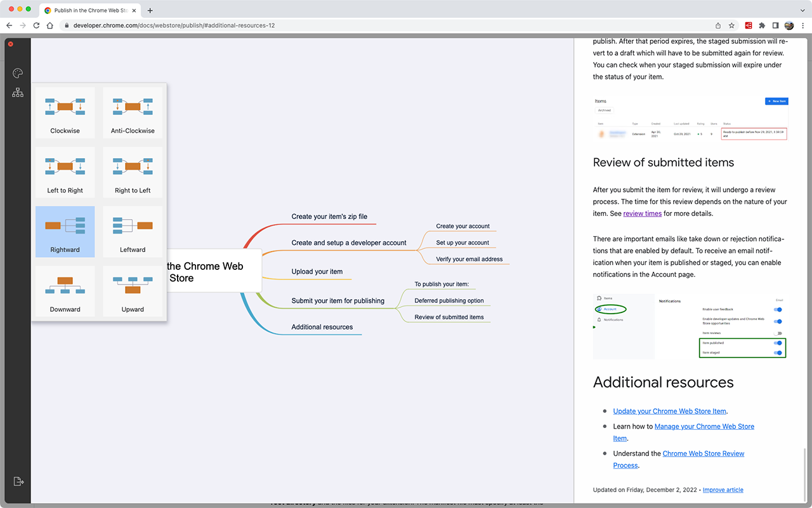Reload the page
Screen dimensions: 812x508
point(36,25)
